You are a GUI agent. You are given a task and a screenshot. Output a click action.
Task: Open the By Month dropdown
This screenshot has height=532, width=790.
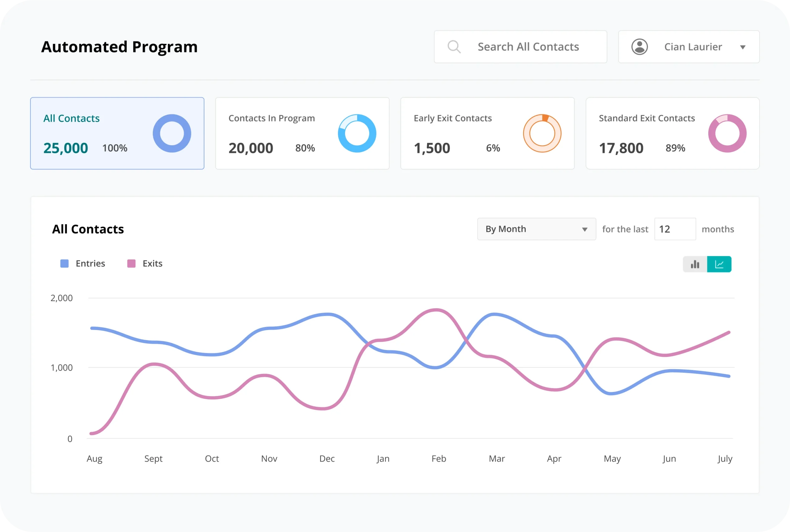point(536,229)
